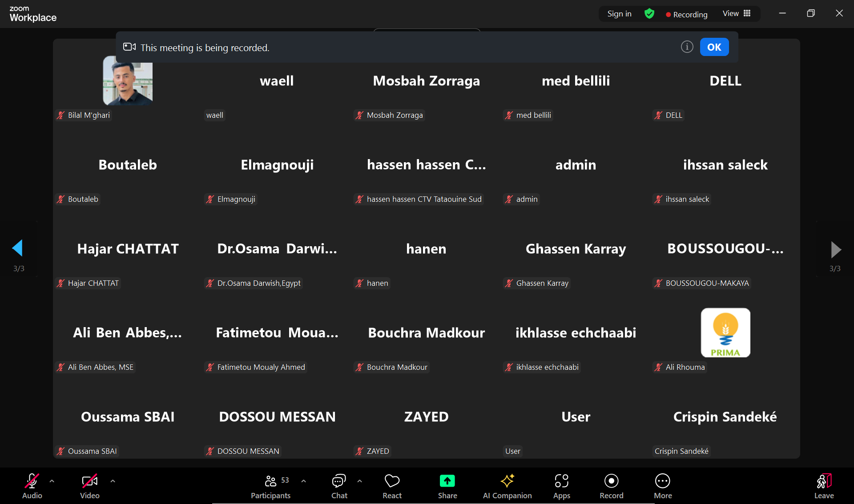Unmute the microphone Audio toggle
This screenshot has height=504, width=854.
click(x=32, y=481)
